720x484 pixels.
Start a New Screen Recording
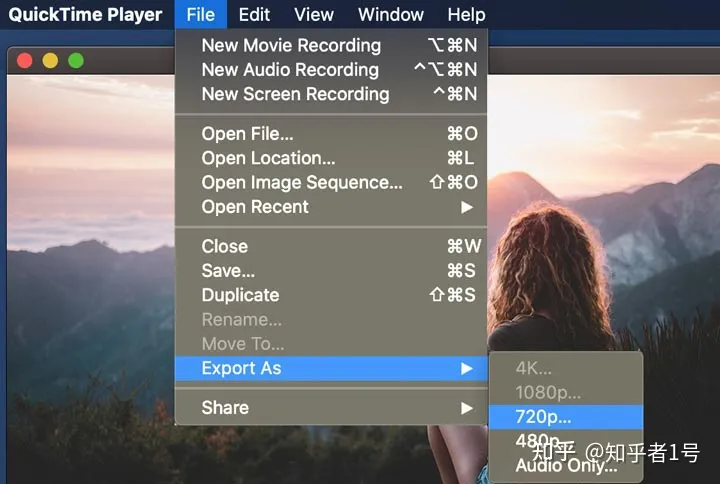331,94
